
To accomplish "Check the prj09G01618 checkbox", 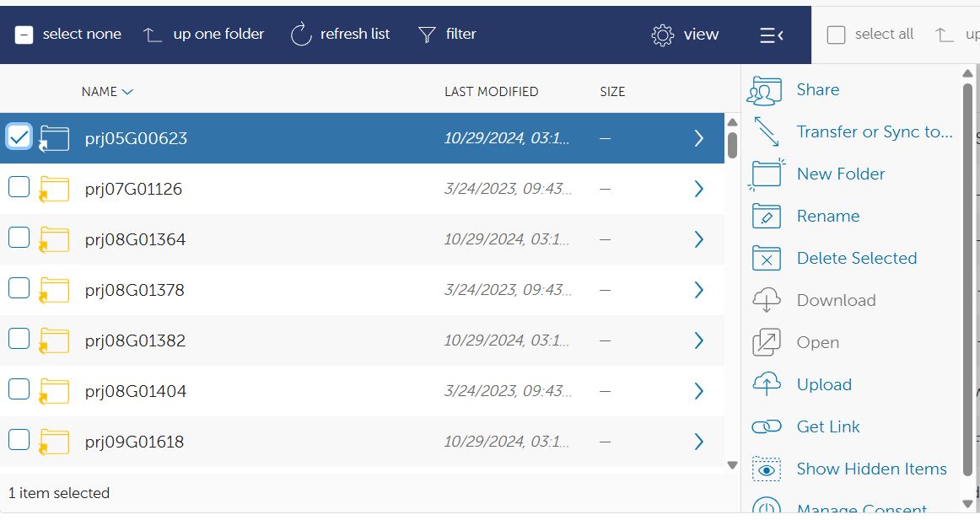I will coord(19,439).
